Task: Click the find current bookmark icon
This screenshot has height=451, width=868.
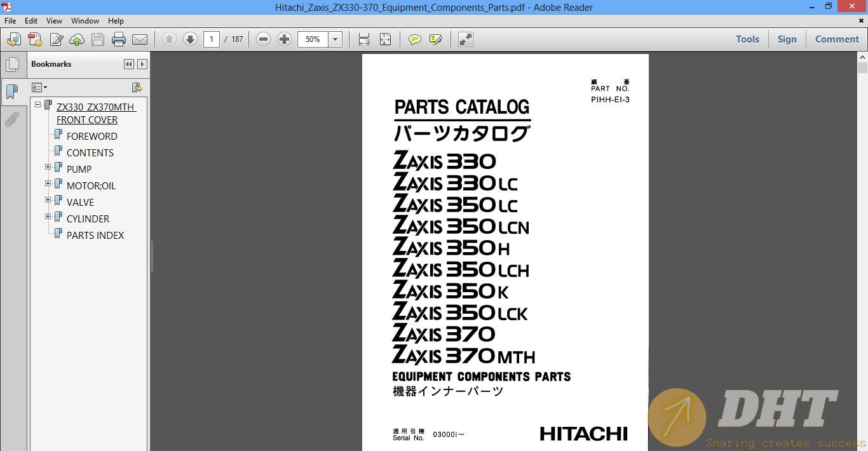Action: [x=137, y=88]
